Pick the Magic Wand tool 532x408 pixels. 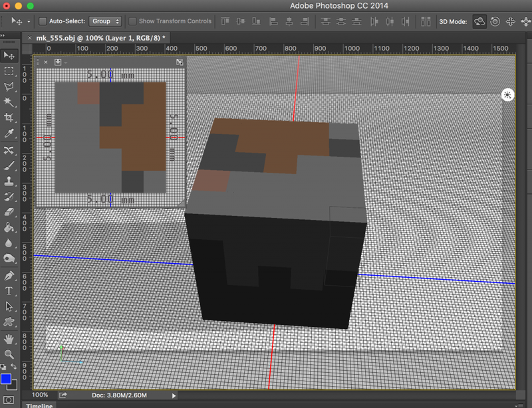(9, 102)
